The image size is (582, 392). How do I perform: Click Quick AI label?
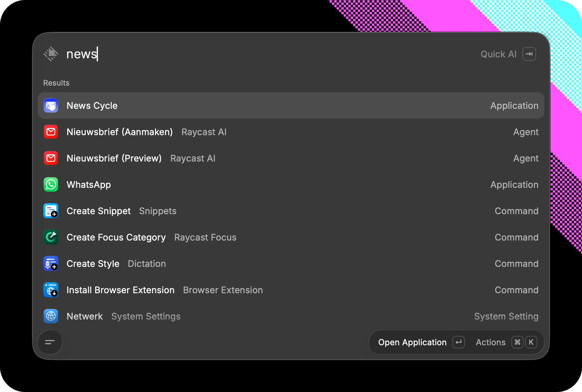(498, 54)
